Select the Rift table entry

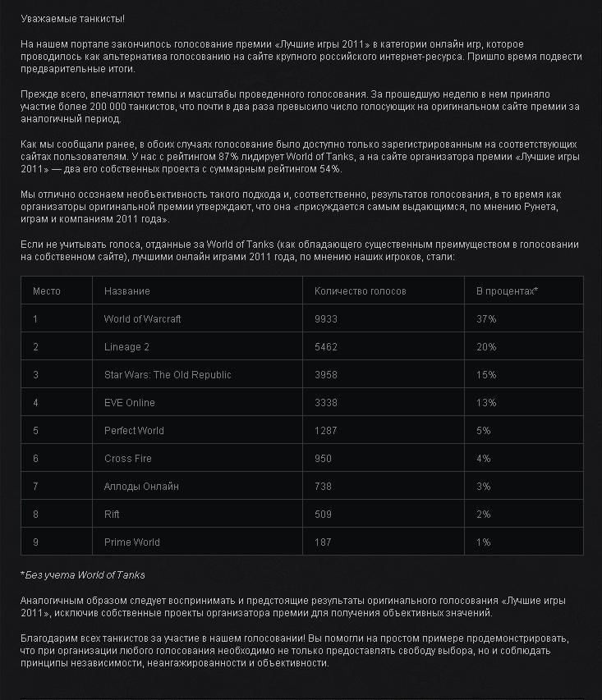(112, 515)
